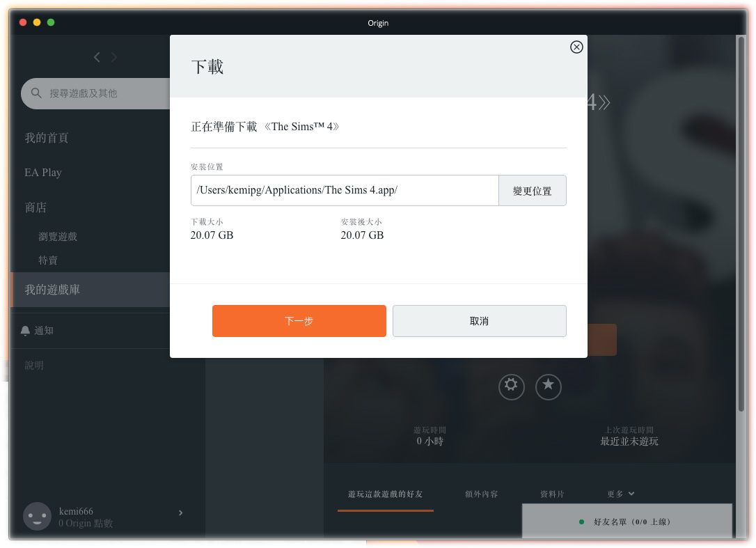Open 我的首頁 in the sidebar
Viewport: 756px width, 548px height.
pyautogui.click(x=46, y=138)
